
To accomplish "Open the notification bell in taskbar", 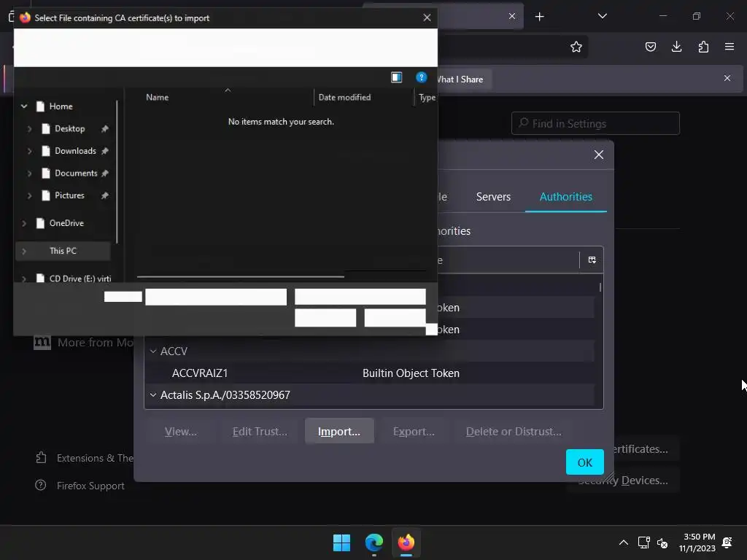I will click(x=727, y=542).
